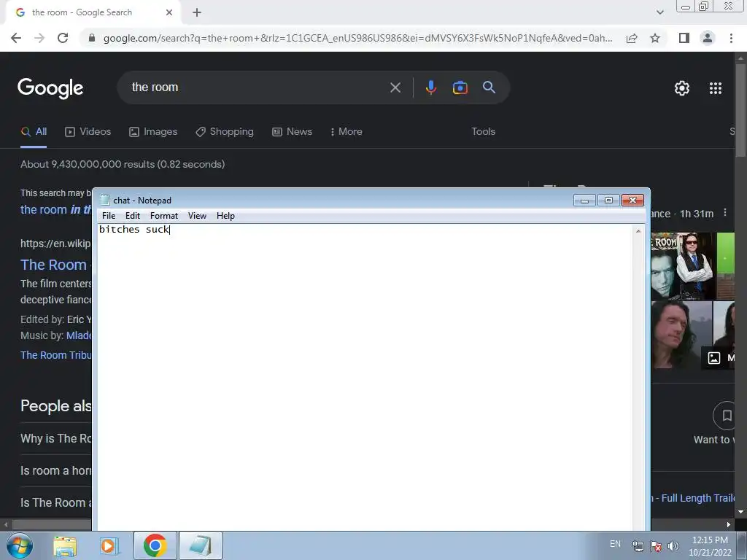Image resolution: width=747 pixels, height=560 pixels.
Task: Open Notepad Edit menu
Action: tap(133, 216)
